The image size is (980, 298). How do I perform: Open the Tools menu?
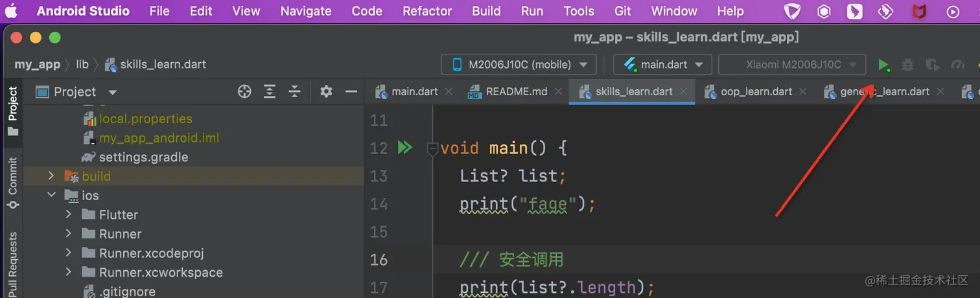tap(579, 11)
